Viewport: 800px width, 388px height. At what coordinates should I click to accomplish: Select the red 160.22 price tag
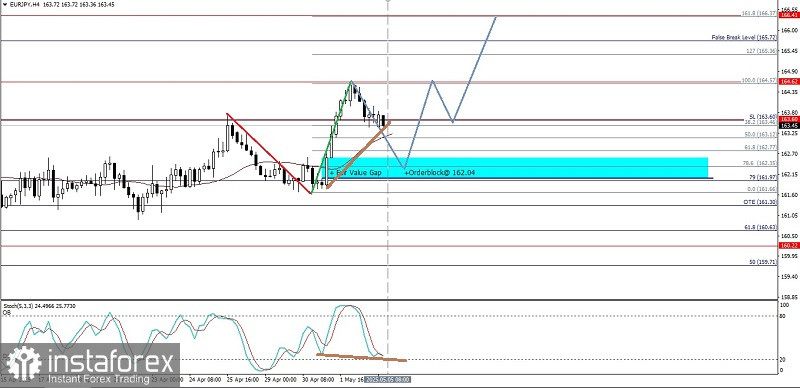click(790, 246)
